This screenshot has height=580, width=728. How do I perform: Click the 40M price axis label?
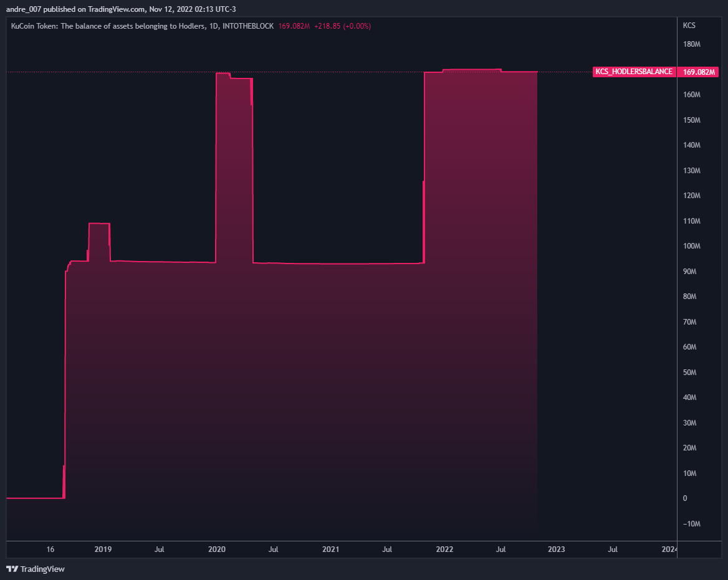(x=689, y=397)
